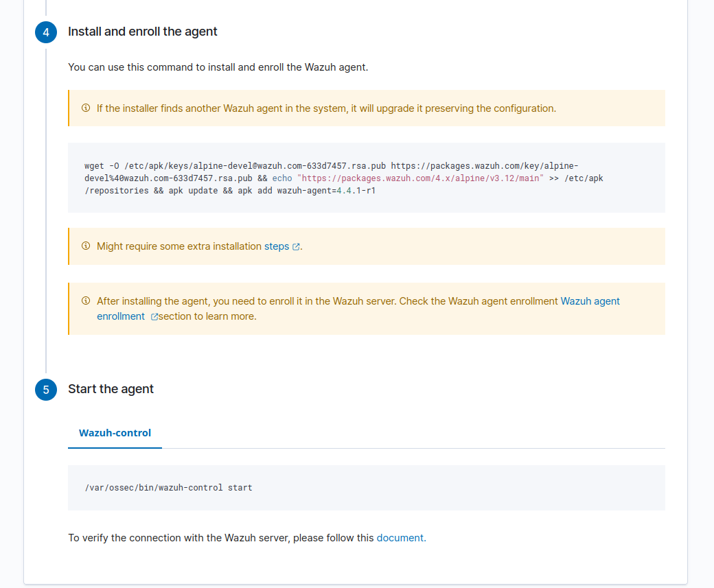Click the step 4 number badge
714x588 pixels.
point(45,32)
